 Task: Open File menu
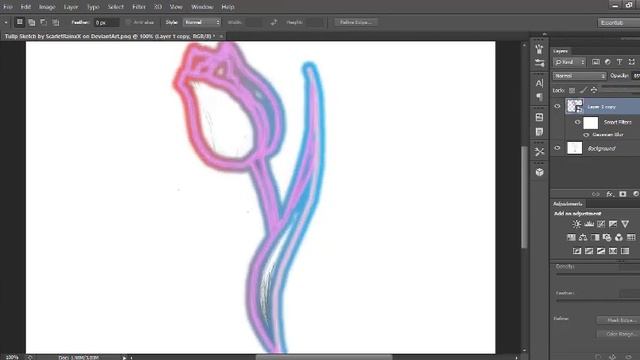click(8, 7)
